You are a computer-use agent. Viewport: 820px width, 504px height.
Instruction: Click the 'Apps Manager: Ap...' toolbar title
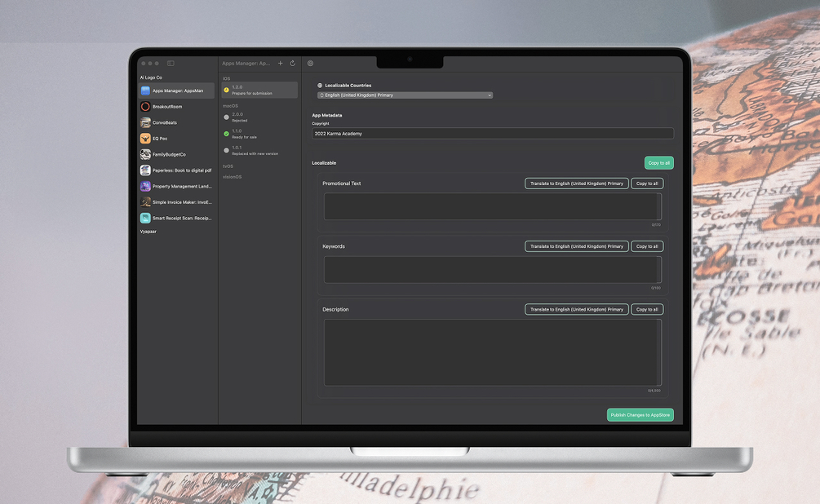click(x=246, y=64)
